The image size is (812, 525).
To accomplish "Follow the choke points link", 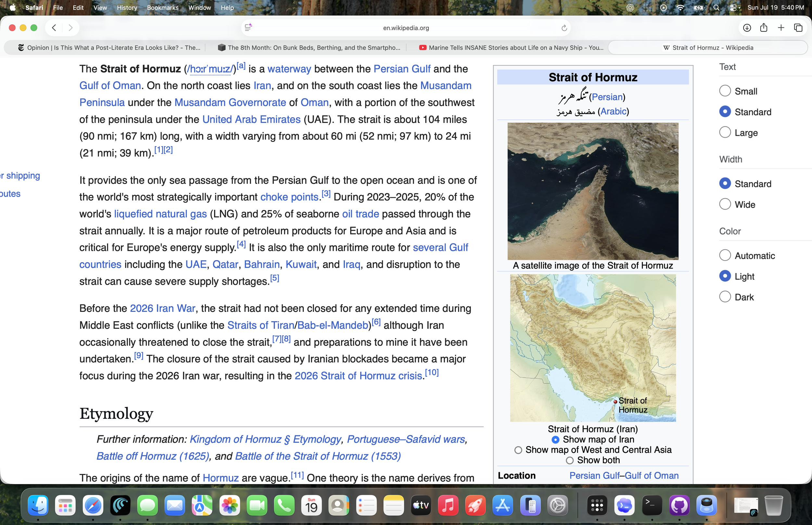I will tap(289, 197).
